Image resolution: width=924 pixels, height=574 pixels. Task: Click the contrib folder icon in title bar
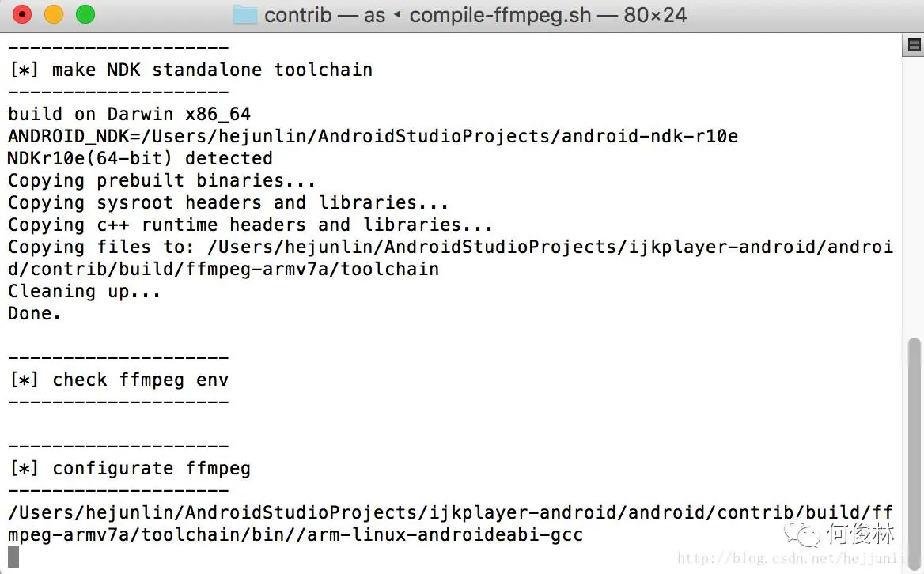click(x=244, y=15)
